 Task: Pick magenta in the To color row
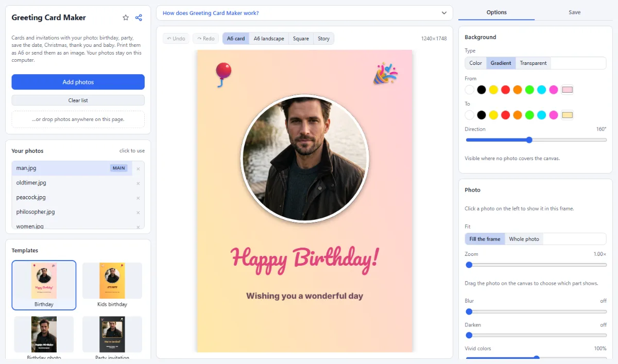554,115
